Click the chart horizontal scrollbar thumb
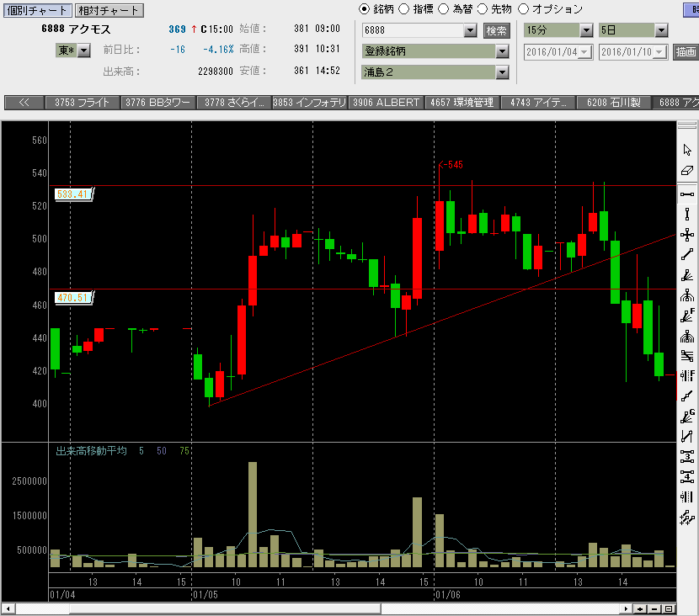 [x=225, y=609]
